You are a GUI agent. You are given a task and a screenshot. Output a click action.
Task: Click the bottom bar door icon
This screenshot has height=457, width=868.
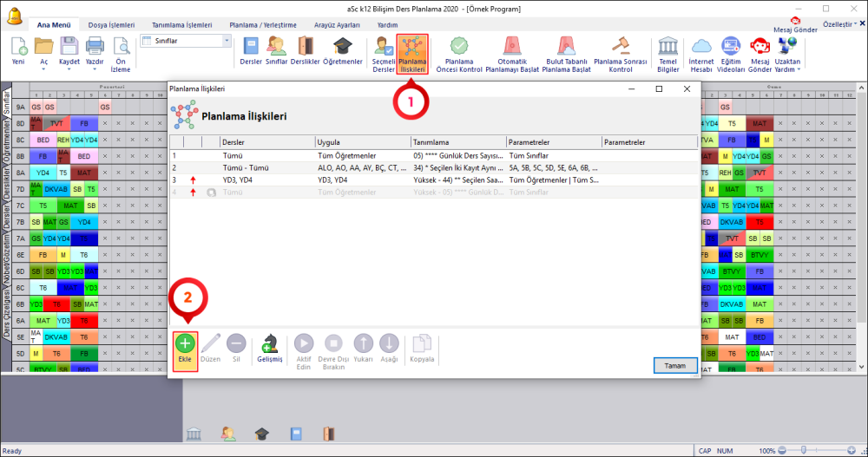(329, 434)
